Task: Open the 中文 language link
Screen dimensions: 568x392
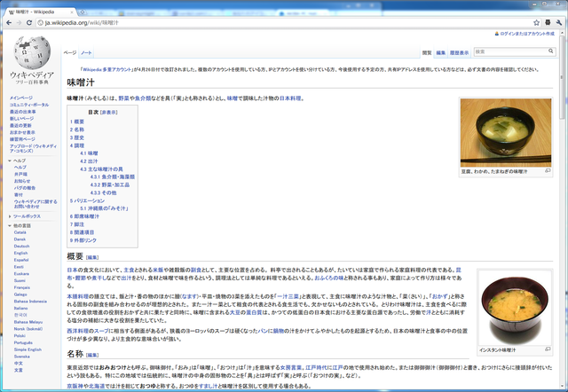Action: click(x=18, y=364)
